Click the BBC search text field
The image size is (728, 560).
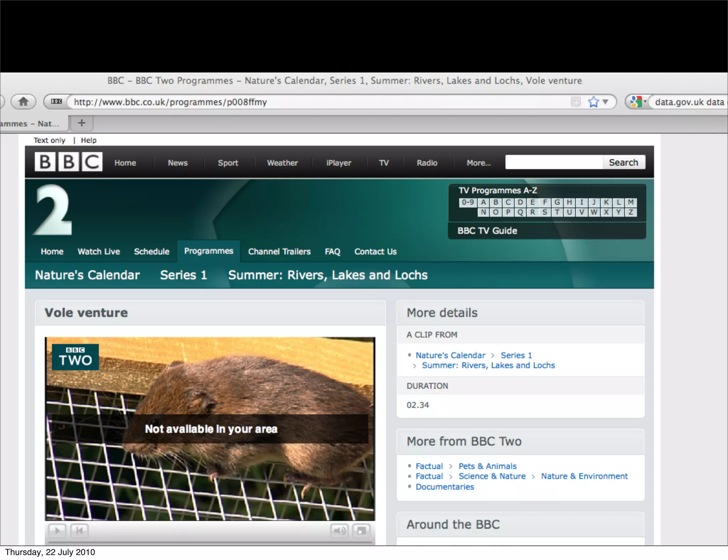[x=554, y=162]
